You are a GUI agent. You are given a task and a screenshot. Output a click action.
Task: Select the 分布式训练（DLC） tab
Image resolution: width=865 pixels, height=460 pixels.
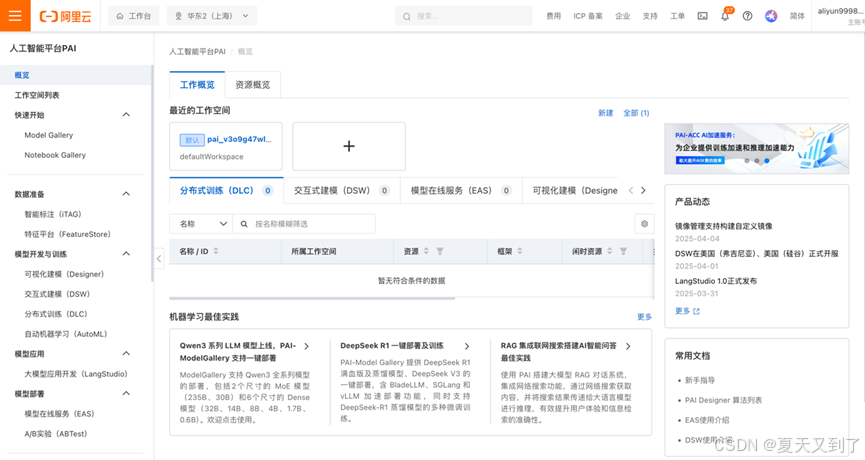click(226, 191)
